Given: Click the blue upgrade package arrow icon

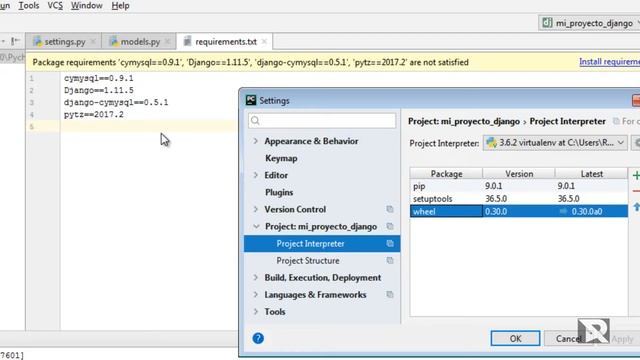Looking at the screenshot, I should (636, 208).
